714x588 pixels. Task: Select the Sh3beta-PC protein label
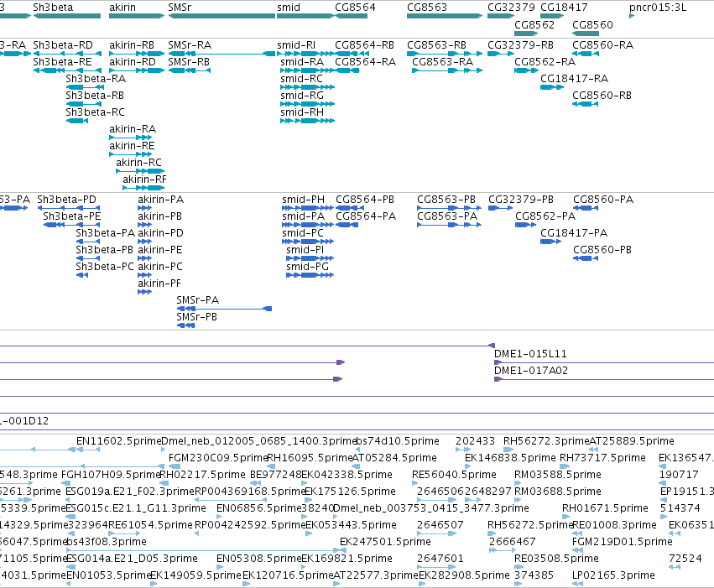(x=105, y=266)
